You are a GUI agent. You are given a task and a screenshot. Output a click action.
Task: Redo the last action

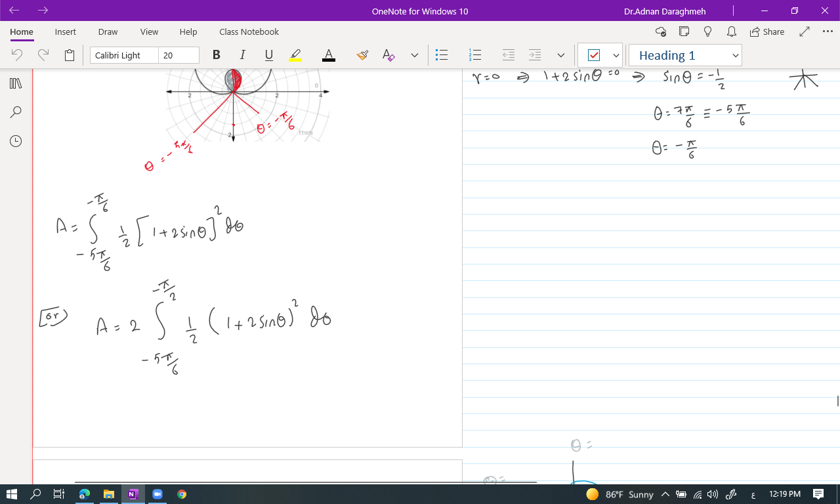point(43,55)
